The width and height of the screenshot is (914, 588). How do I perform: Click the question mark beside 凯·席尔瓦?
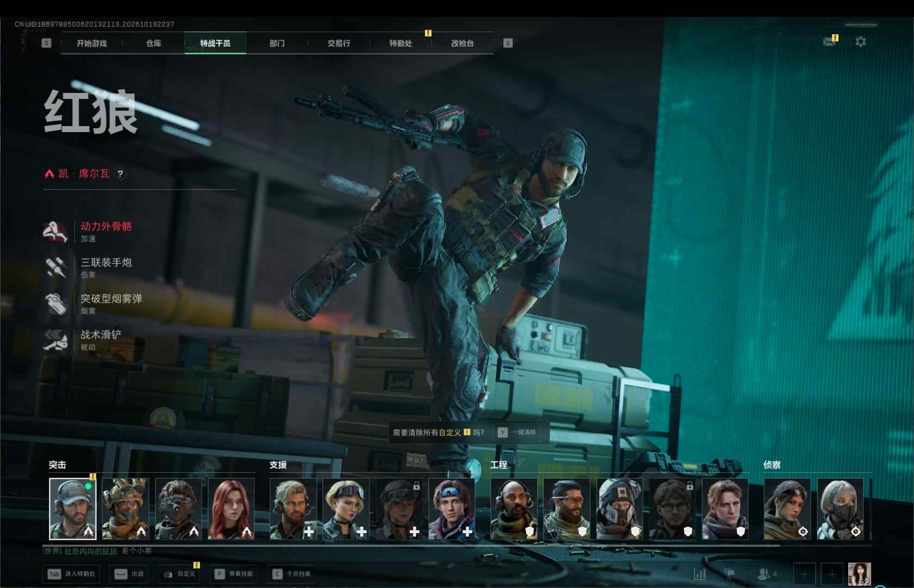click(x=120, y=174)
